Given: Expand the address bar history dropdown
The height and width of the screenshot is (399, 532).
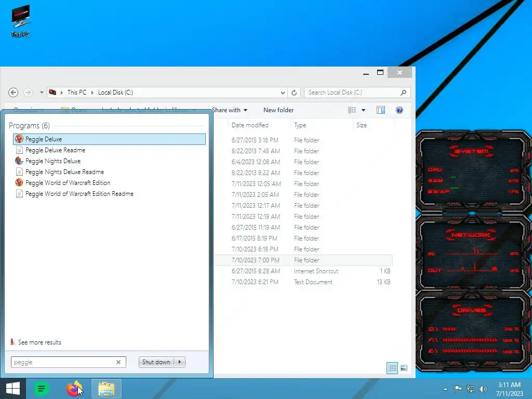Looking at the screenshot, I should pyautogui.click(x=283, y=92).
